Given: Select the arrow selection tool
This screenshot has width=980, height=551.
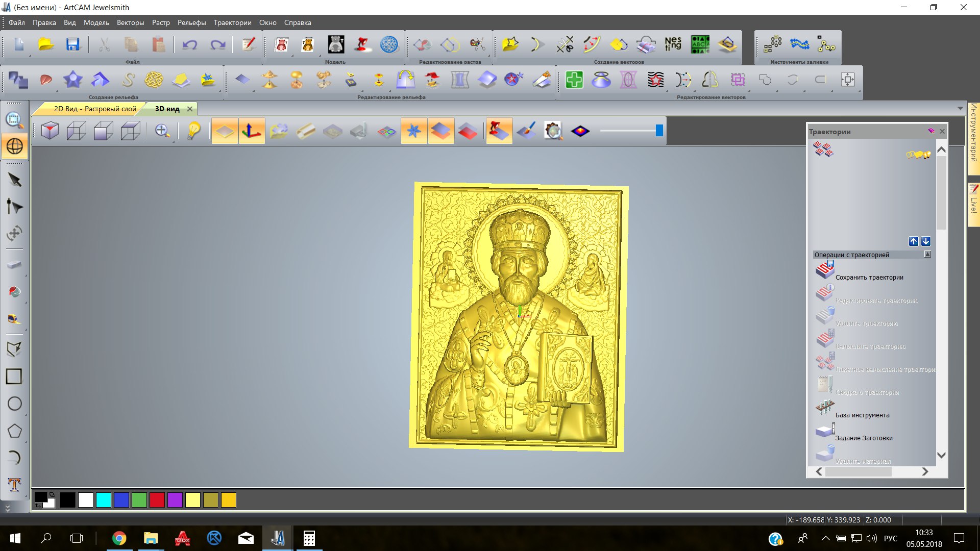Looking at the screenshot, I should click(x=14, y=180).
